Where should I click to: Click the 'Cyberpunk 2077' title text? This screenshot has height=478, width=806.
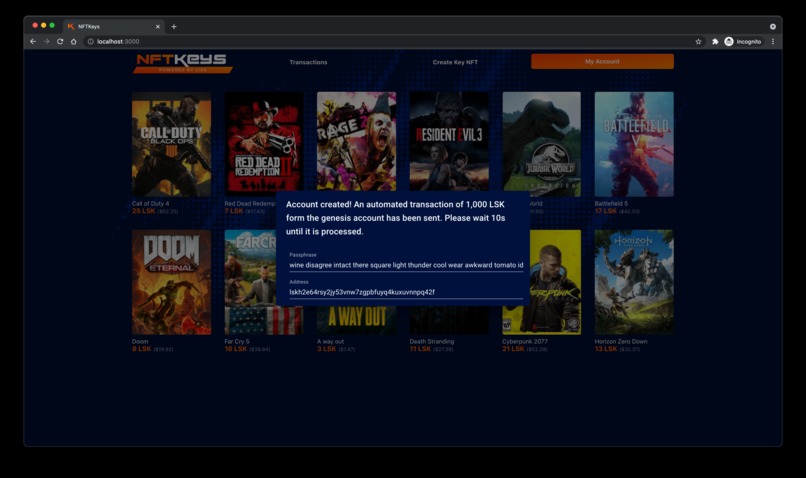point(524,341)
